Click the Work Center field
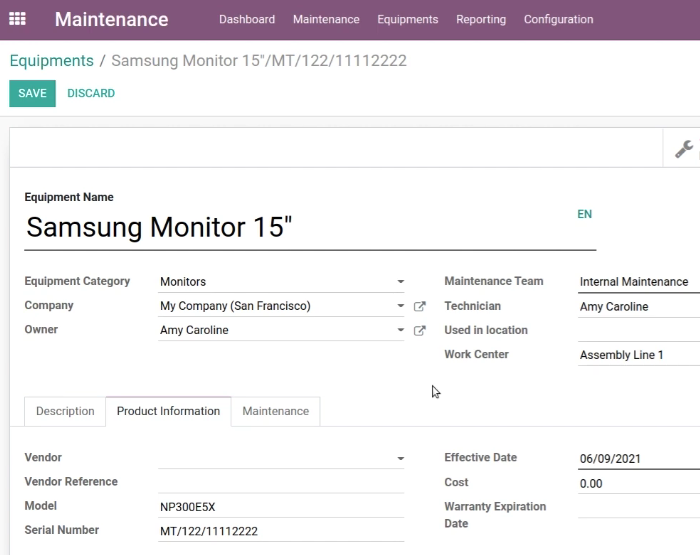The image size is (700, 555). (639, 355)
